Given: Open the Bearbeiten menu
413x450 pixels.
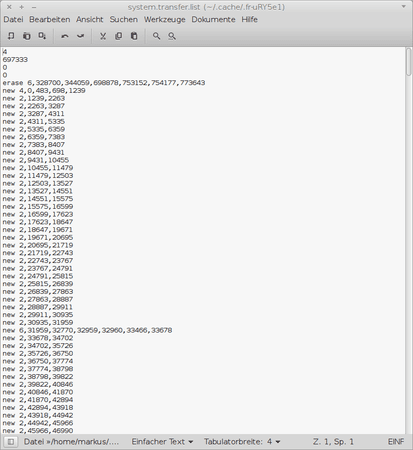Looking at the screenshot, I should 50,19.
